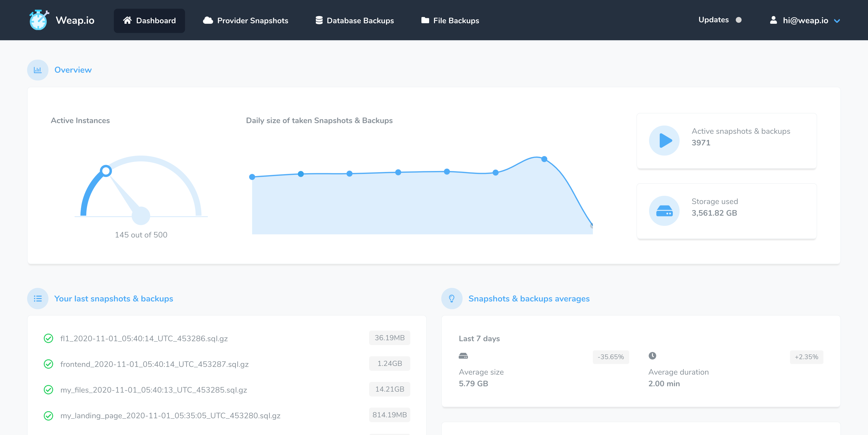Click the Weap.io stopwatch logo icon
Viewport: 868px width, 435px height.
39,20
